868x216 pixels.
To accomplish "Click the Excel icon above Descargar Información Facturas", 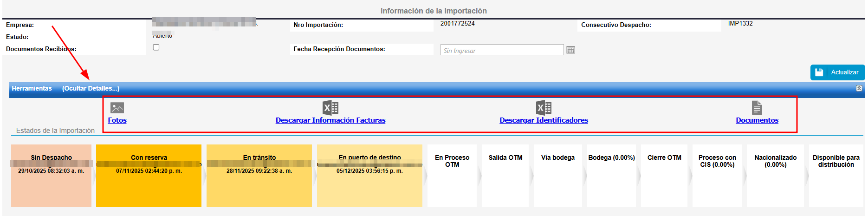I will coord(330,108).
